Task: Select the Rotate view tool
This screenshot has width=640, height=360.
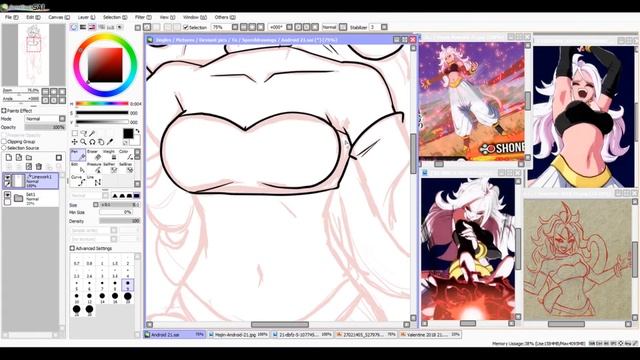Action: coord(92,142)
